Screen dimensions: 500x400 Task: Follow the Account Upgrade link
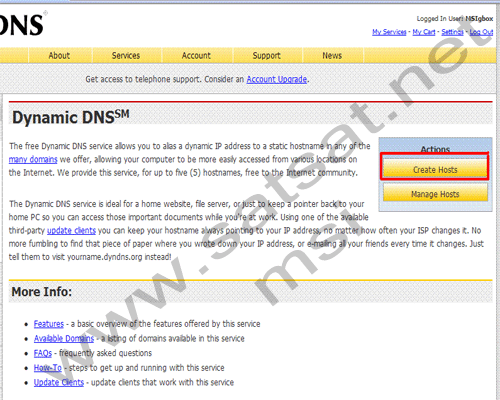tap(277, 79)
